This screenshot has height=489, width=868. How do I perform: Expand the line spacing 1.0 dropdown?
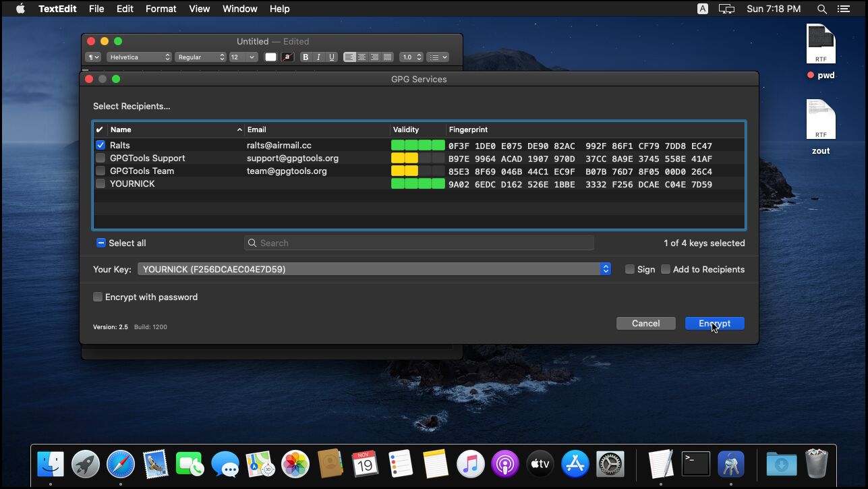coord(411,57)
